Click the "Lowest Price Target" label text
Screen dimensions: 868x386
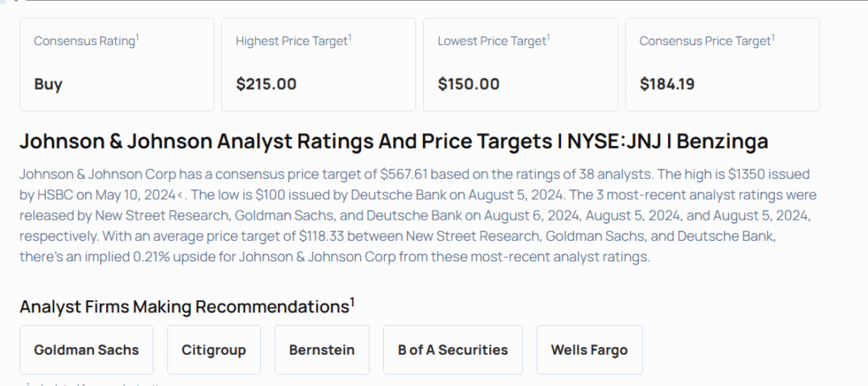point(491,42)
